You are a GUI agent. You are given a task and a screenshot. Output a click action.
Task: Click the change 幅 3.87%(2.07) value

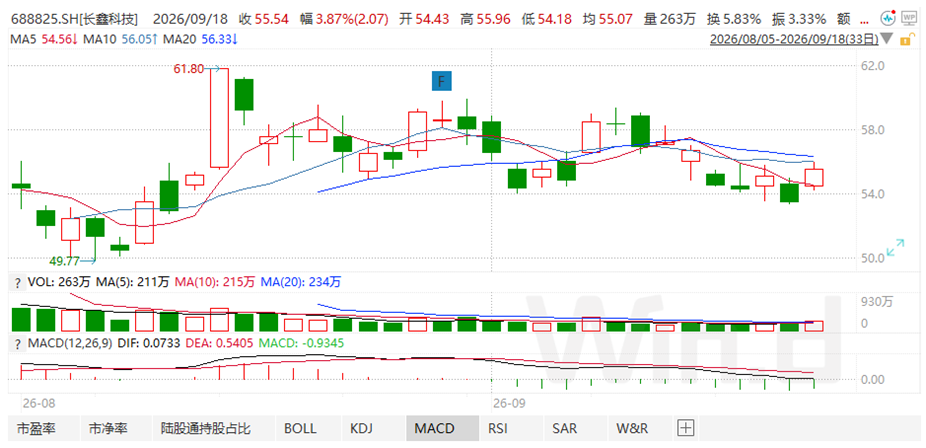(x=344, y=19)
